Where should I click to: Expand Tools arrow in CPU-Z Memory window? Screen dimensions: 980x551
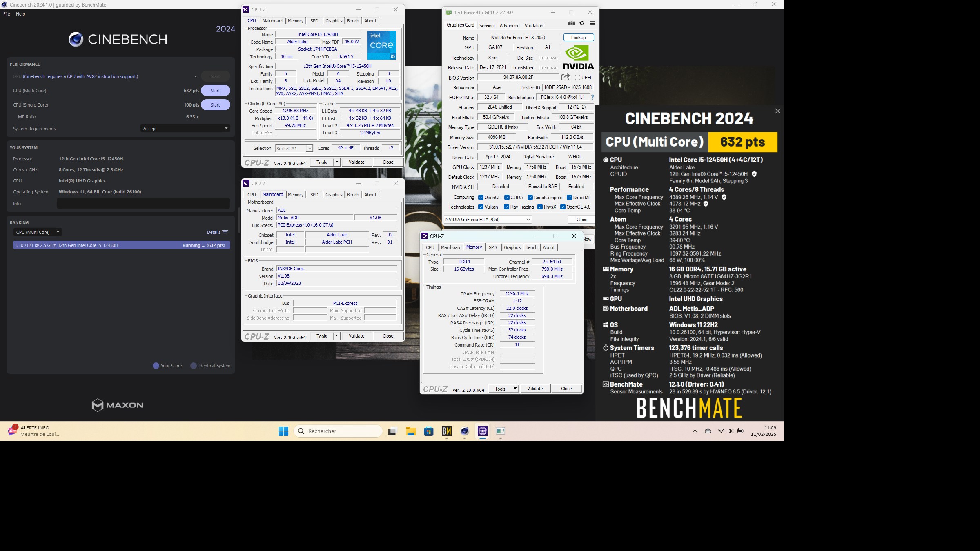[515, 389]
